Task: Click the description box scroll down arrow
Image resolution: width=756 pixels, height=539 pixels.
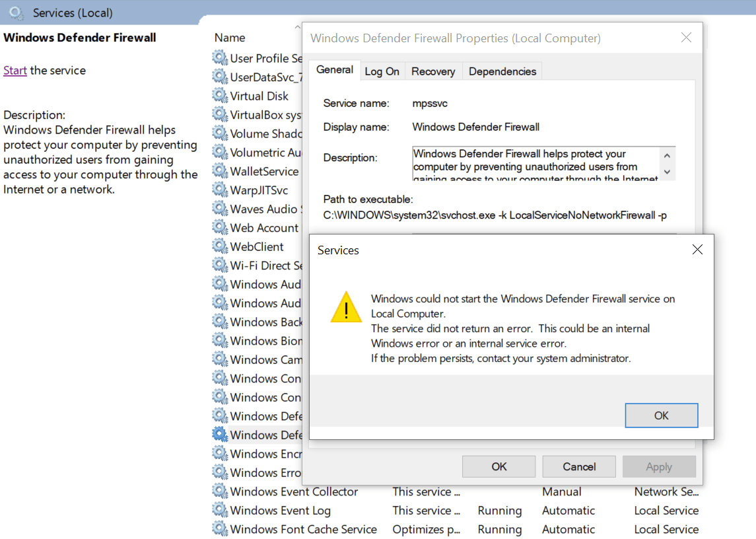Action: [667, 172]
